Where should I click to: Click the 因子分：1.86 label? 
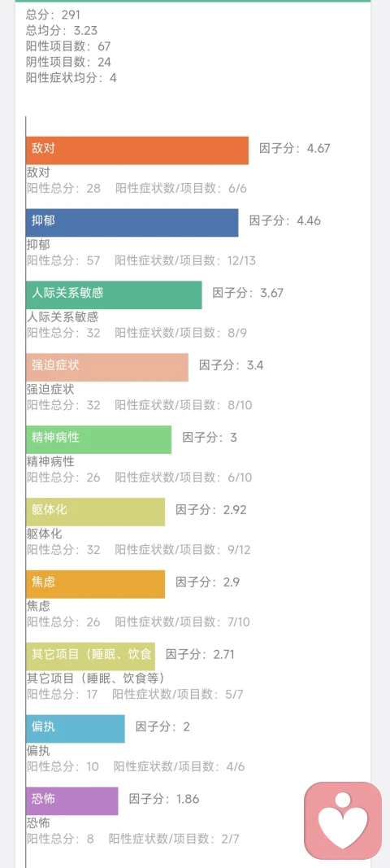[x=164, y=799]
